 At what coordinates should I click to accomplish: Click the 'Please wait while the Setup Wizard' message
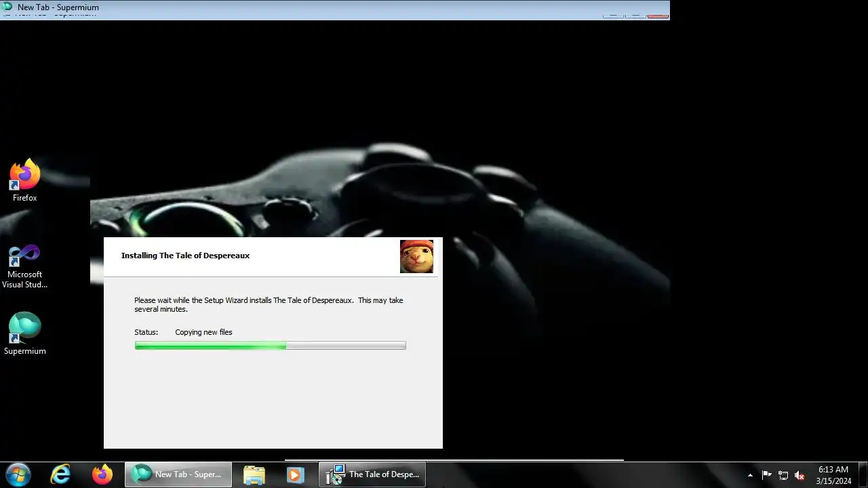tap(269, 304)
